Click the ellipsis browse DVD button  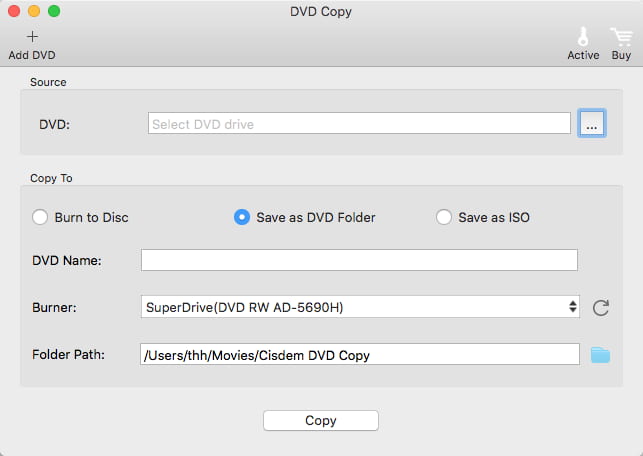(x=591, y=125)
